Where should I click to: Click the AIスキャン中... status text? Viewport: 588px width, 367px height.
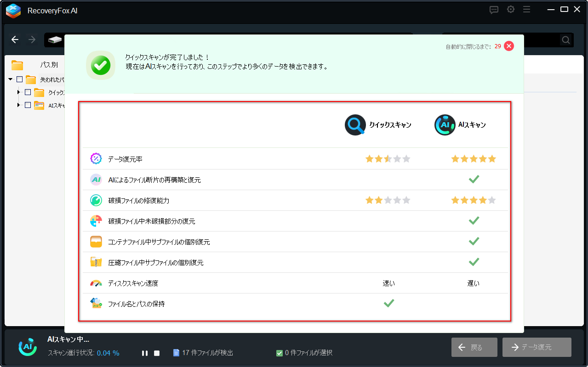click(68, 339)
